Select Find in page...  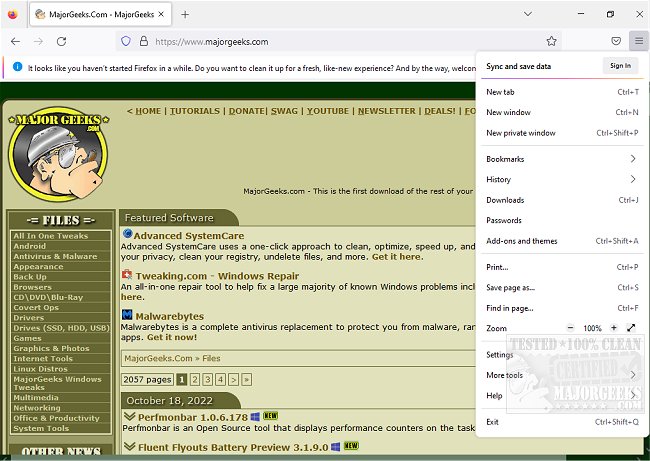tap(563, 308)
